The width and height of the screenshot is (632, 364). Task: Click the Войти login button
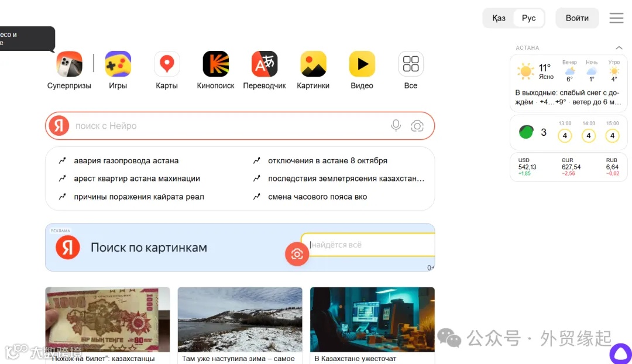(x=577, y=18)
